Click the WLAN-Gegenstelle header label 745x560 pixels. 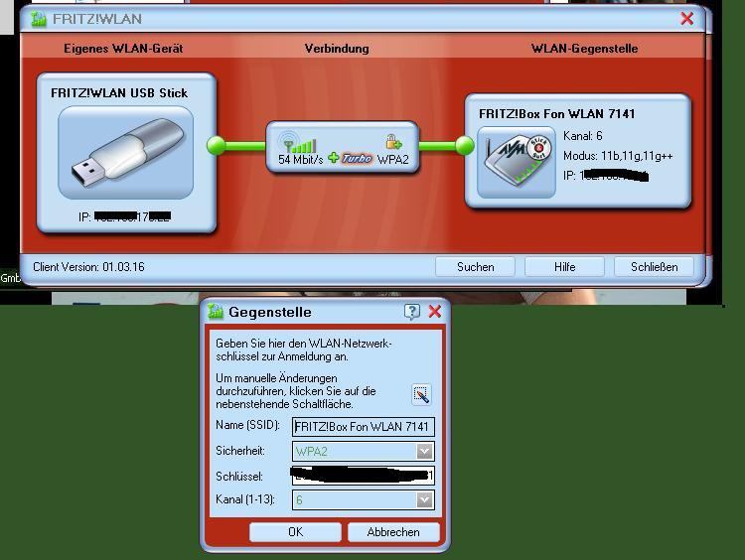[x=584, y=49]
